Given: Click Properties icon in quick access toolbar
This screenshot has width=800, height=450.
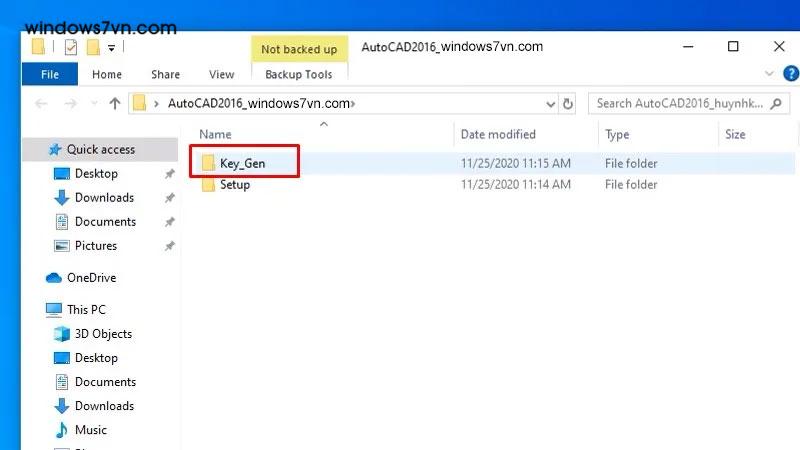Looking at the screenshot, I should 70,47.
